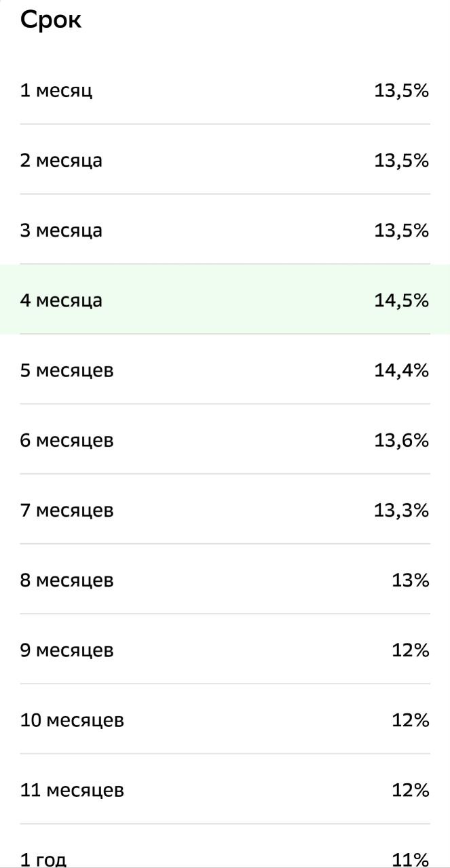450x868 pixels.
Task: Click the 14,4% rate next to 5 месяцев
Action: point(402,370)
